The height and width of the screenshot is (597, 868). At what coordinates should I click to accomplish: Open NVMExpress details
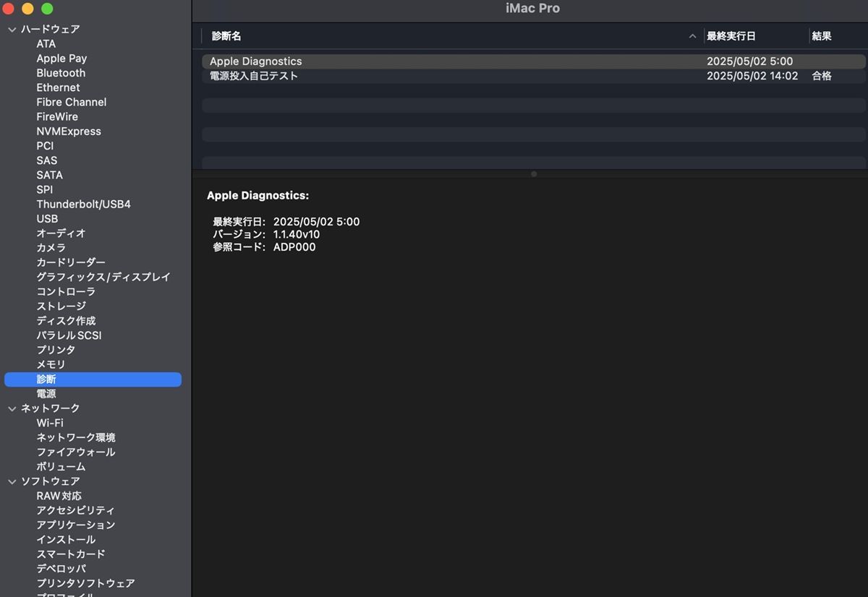pyautogui.click(x=69, y=132)
